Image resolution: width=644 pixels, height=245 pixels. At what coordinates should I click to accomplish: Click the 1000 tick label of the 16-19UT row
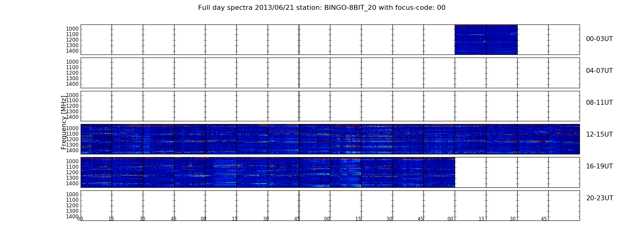(72, 161)
